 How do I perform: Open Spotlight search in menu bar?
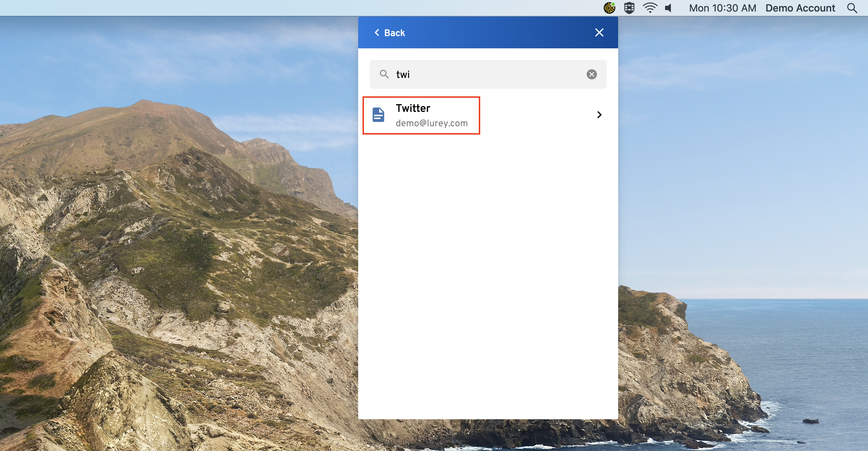(852, 8)
